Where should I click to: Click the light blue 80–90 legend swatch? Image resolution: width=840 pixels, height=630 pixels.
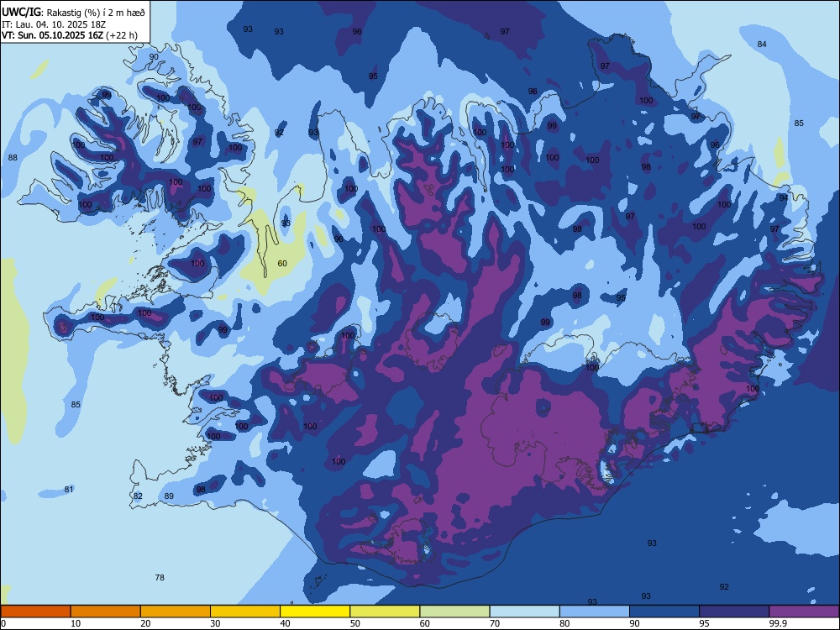click(x=595, y=612)
